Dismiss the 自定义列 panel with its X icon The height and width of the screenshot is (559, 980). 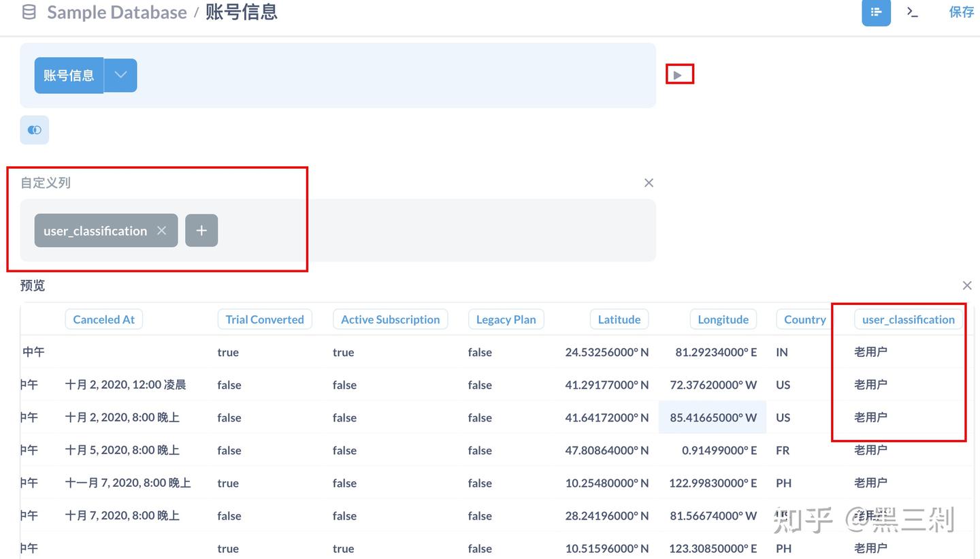[648, 182]
